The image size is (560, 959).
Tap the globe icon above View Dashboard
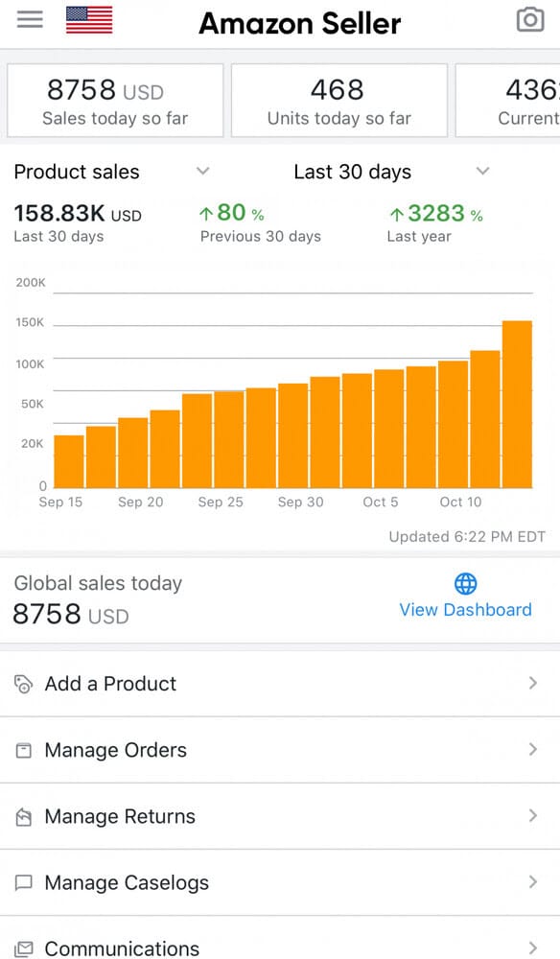465,584
